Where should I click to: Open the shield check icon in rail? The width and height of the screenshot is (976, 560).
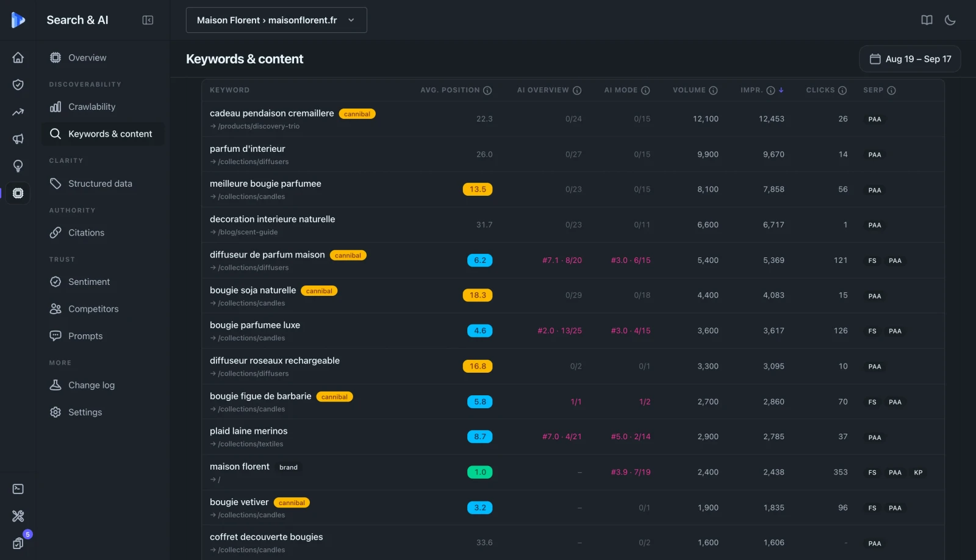[x=18, y=85]
